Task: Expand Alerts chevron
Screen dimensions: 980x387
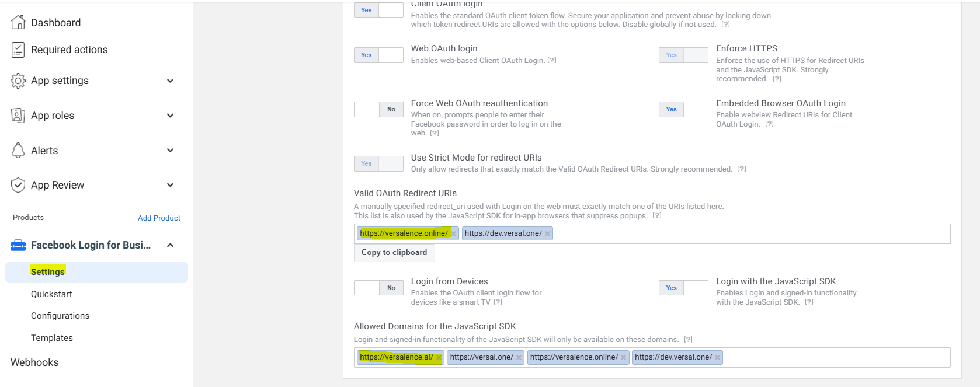Action: [x=170, y=150]
